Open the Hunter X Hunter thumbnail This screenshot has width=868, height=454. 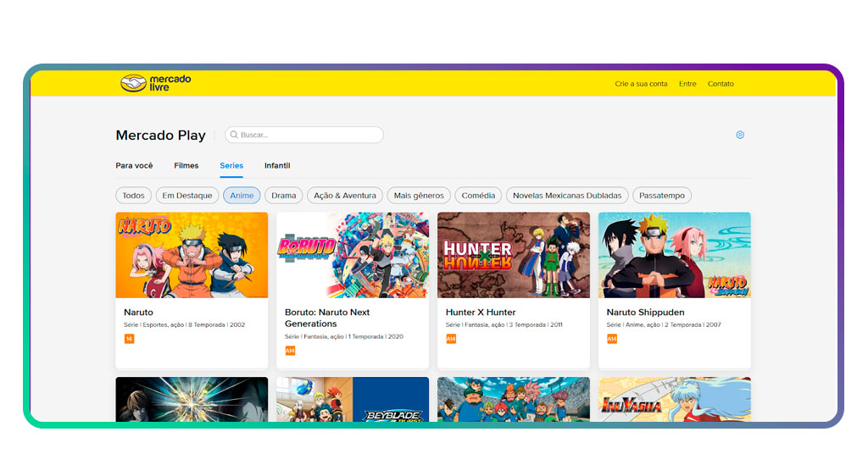[x=514, y=255]
